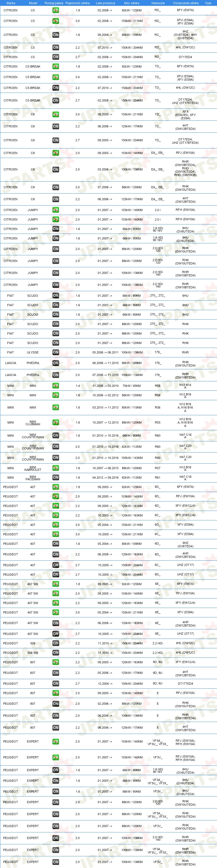Viewport: 217px width, 868px height.
Task: Click petrol icon in C5 BREAK 3.0 row
Action: 55,77
